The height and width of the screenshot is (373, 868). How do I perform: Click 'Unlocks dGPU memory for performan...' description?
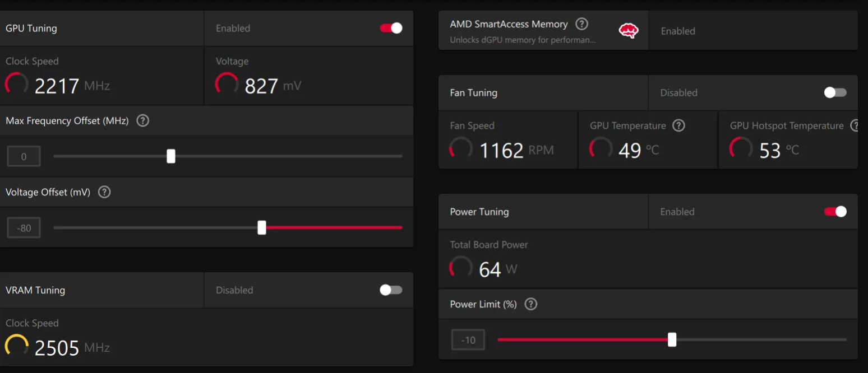tap(523, 40)
